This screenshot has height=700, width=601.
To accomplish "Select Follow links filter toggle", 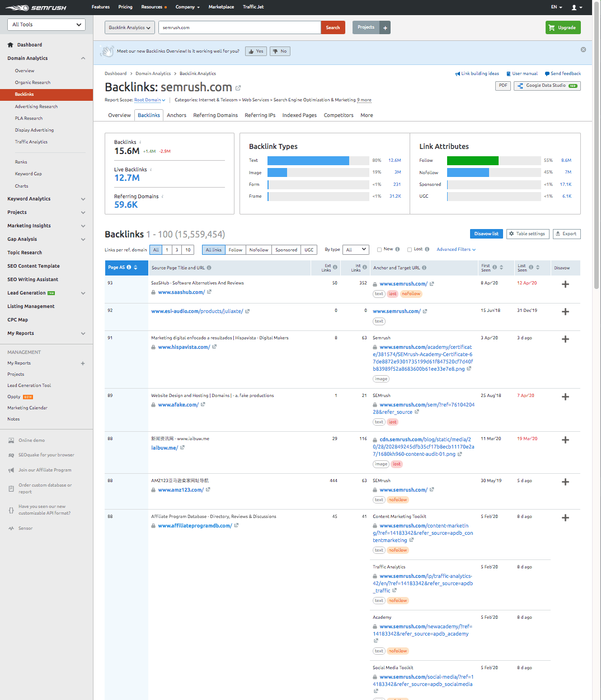I will click(x=236, y=250).
